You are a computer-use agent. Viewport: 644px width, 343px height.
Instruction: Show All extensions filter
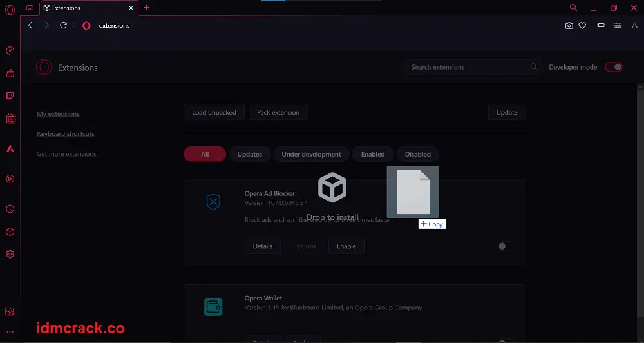(x=205, y=154)
